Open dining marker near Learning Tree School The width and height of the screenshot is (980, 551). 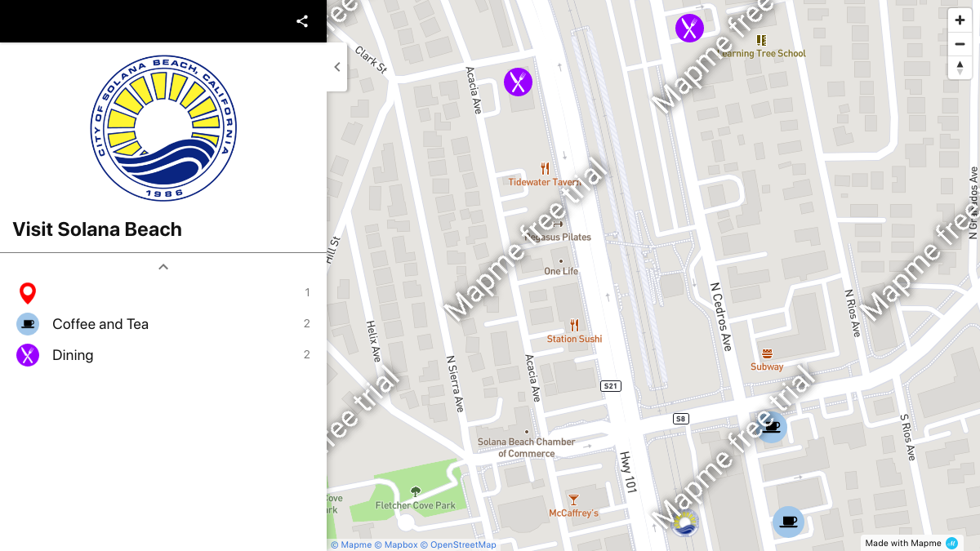pos(689,28)
